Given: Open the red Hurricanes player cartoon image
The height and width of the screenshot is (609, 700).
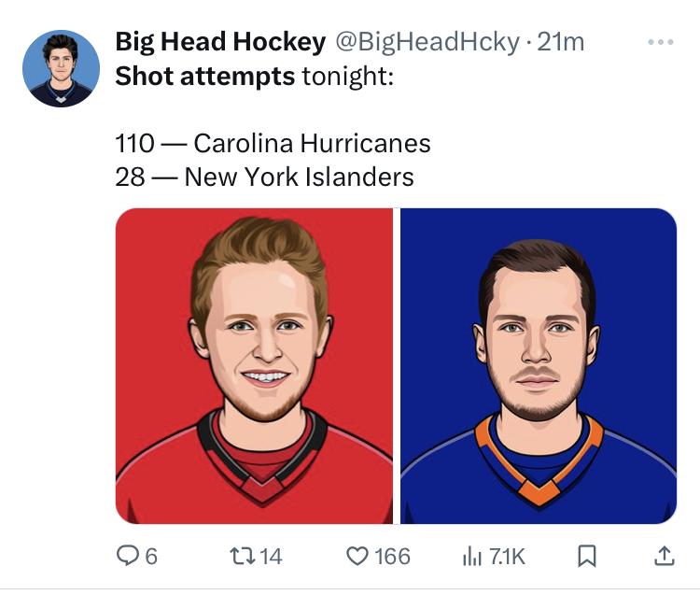Looking at the screenshot, I should (x=254, y=365).
